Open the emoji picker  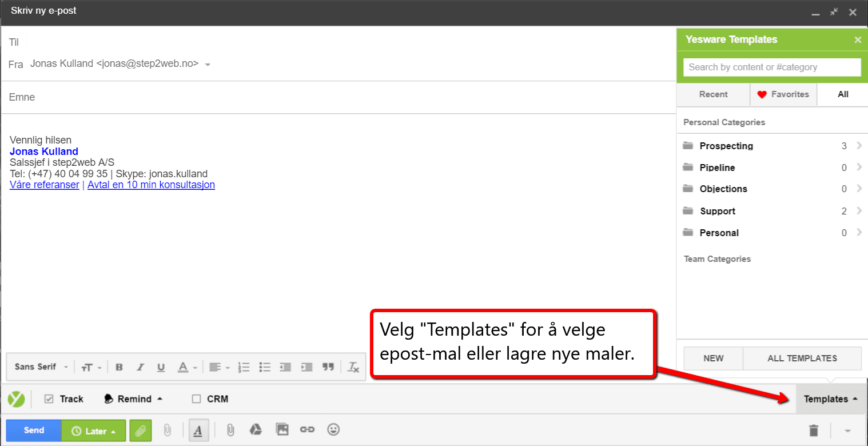click(333, 429)
